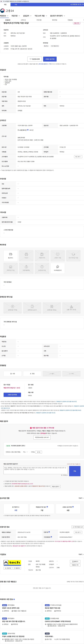The width and height of the screenshot is (84, 644).
Task: Click the top 고용24 입사지원 button
Action: pyautogui.click(x=50, y=59)
